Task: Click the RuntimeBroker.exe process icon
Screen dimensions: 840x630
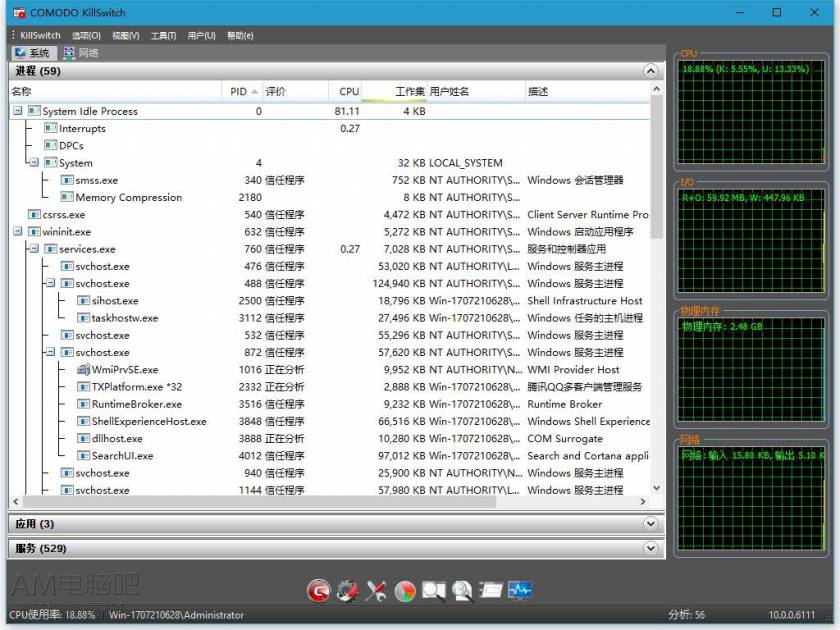Action: coord(83,404)
